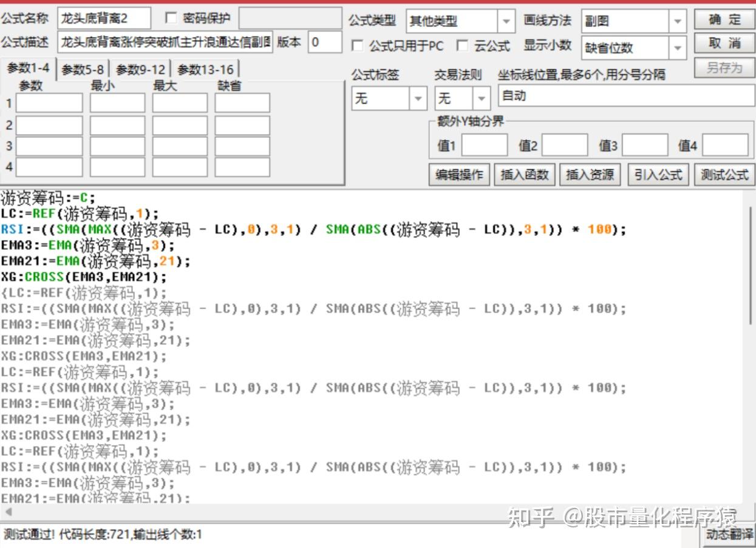The image size is (756, 548).
Task: Click the colored RSI:= formula line
Action: click(x=313, y=229)
